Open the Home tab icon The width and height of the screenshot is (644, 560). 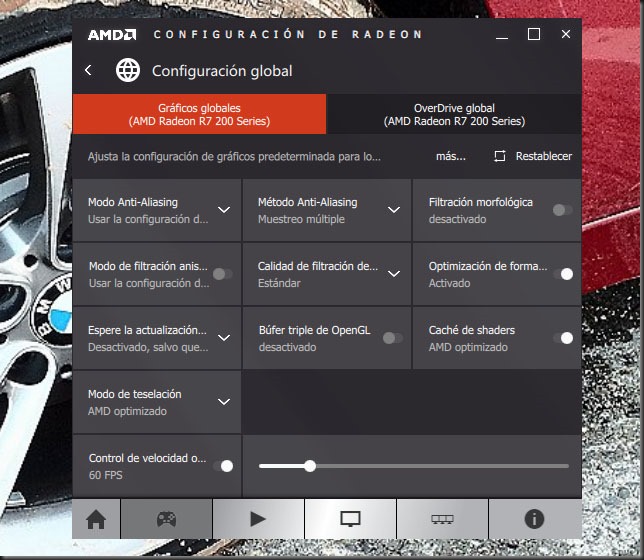(x=96, y=519)
